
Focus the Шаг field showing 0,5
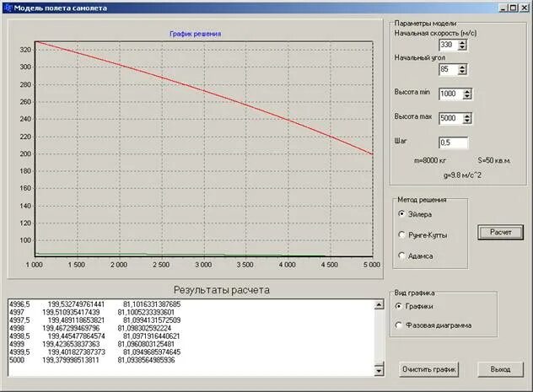453,142
